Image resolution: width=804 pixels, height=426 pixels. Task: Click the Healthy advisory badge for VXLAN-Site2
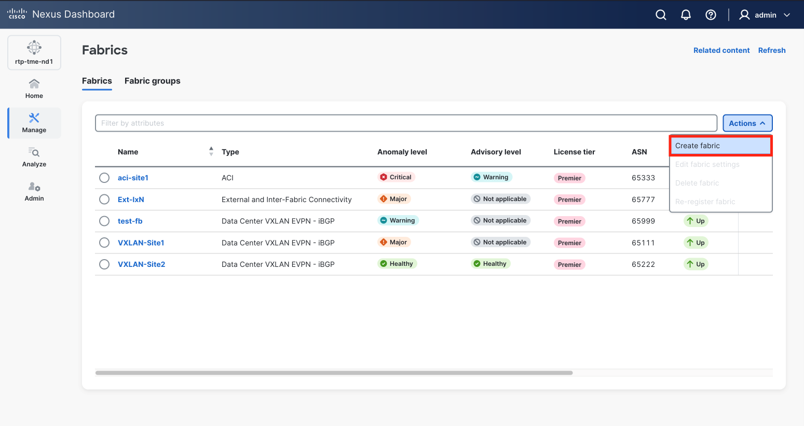point(490,263)
